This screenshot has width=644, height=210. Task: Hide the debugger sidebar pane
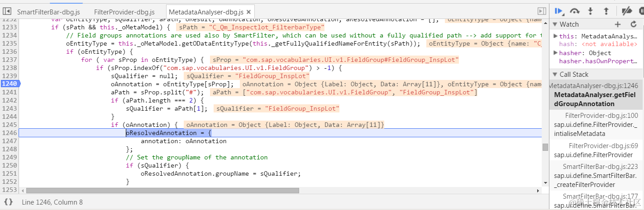(x=541, y=11)
